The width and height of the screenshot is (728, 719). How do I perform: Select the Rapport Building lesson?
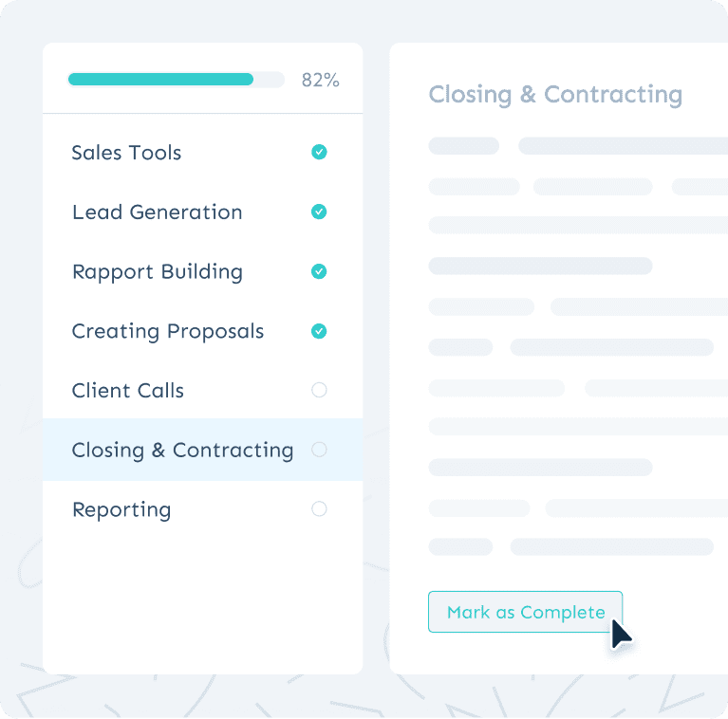click(x=157, y=272)
